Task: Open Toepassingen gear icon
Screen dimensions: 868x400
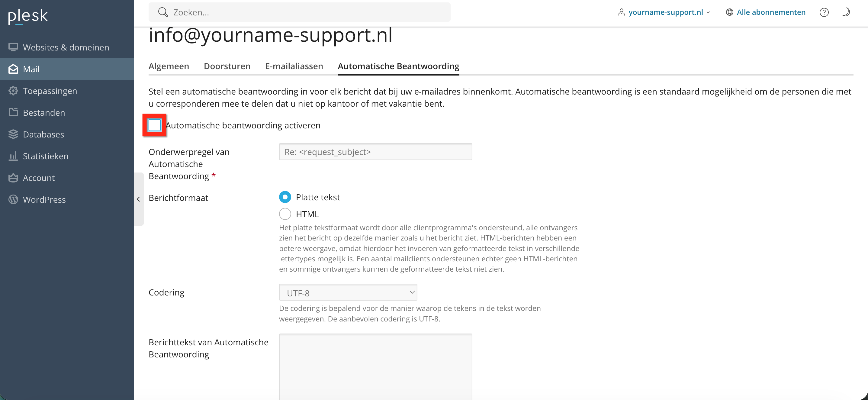Action: coord(13,91)
